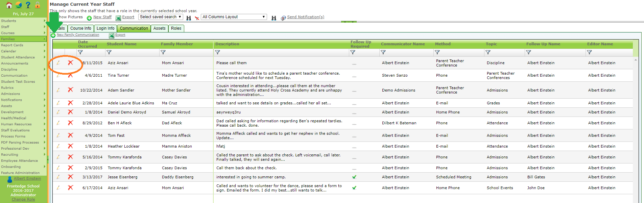Click the green plus New Family Communication icon

(53, 35)
